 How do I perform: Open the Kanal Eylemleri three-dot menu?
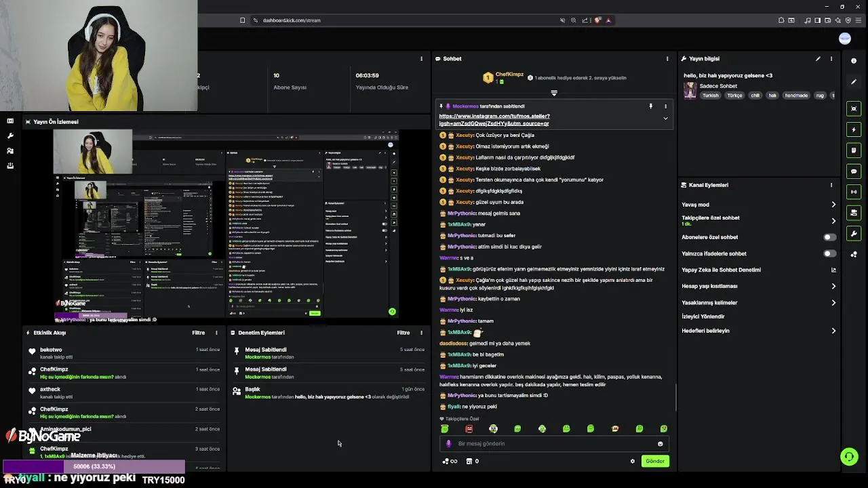(831, 185)
